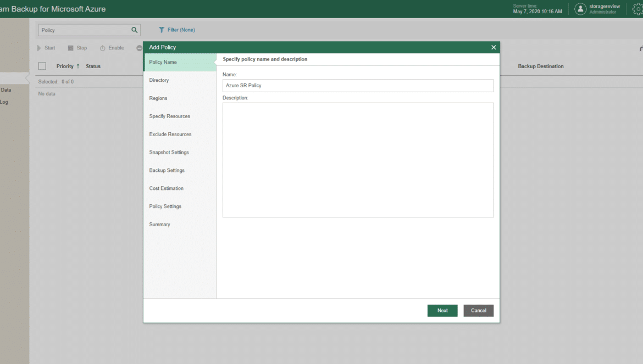
Task: Click the Stop square icon
Action: [x=70, y=48]
